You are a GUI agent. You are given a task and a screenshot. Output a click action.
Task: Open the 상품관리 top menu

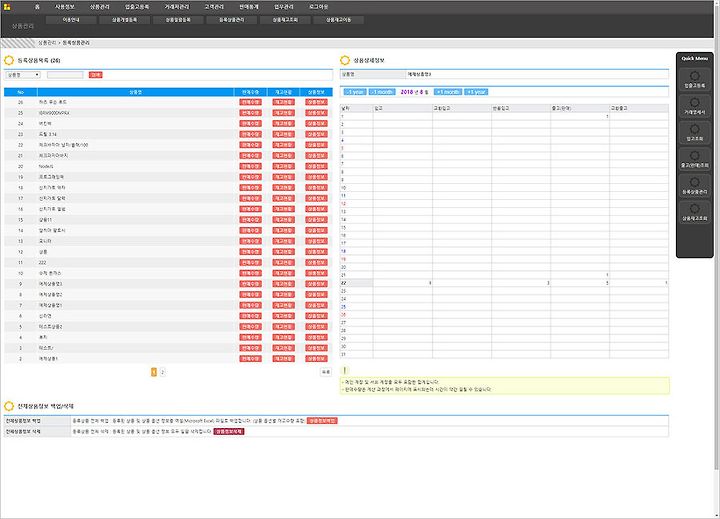100,7
